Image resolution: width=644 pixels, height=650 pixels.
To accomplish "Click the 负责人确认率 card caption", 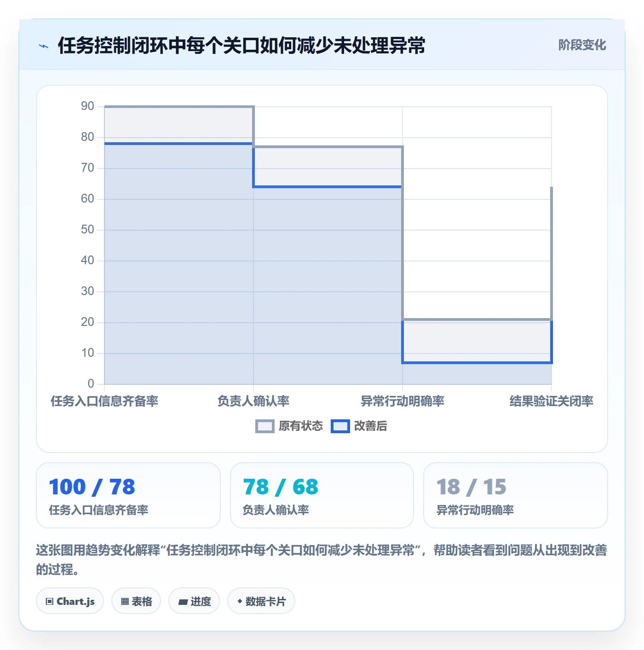I will tap(276, 510).
